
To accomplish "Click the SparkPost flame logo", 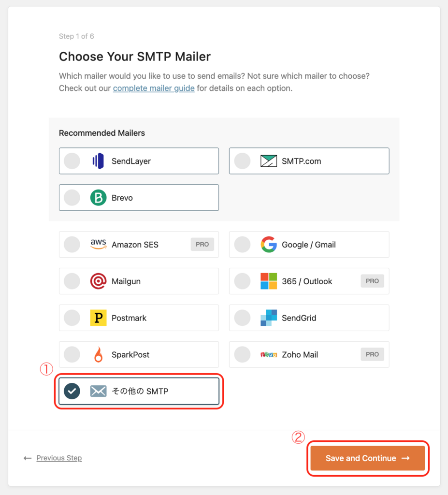I will (99, 354).
